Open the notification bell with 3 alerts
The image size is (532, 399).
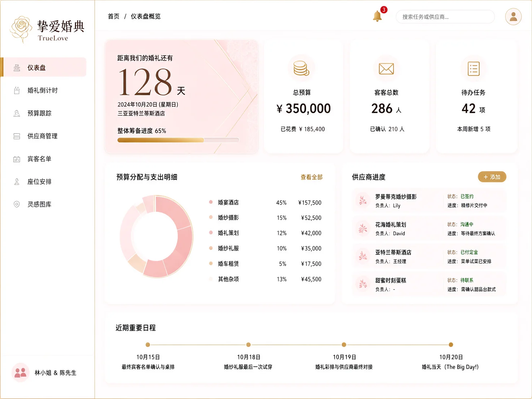pyautogui.click(x=378, y=16)
